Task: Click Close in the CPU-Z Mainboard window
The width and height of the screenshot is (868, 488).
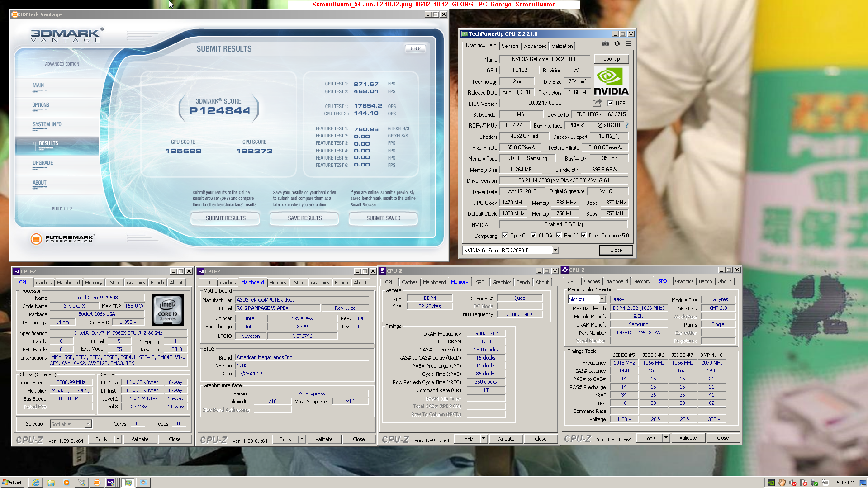Action: click(x=359, y=439)
